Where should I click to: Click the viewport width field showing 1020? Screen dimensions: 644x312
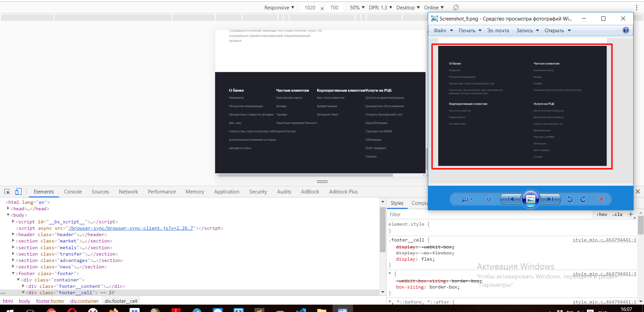coord(310,7)
